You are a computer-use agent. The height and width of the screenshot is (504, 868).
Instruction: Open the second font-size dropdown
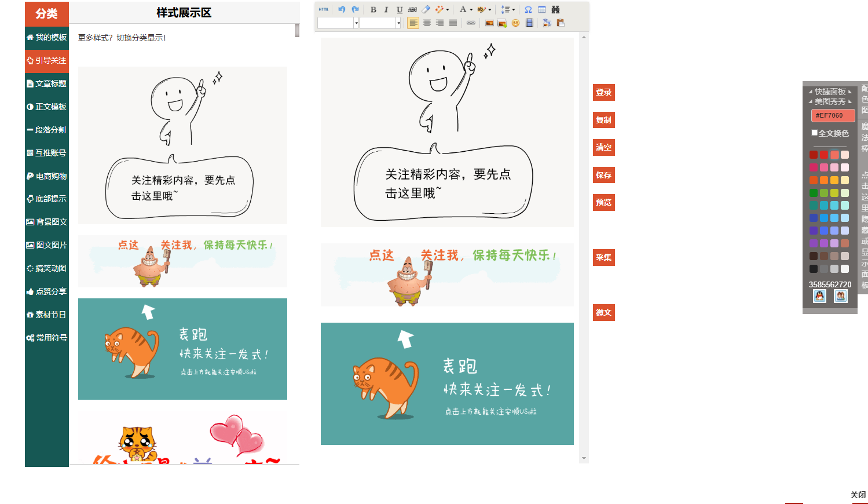pyautogui.click(x=398, y=23)
